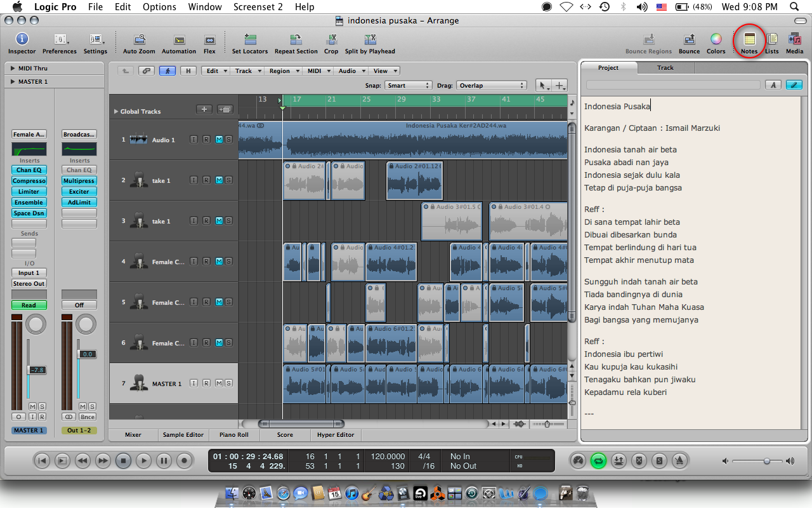
Task: Open the Preferences toolbar icon
Action: 60,39
